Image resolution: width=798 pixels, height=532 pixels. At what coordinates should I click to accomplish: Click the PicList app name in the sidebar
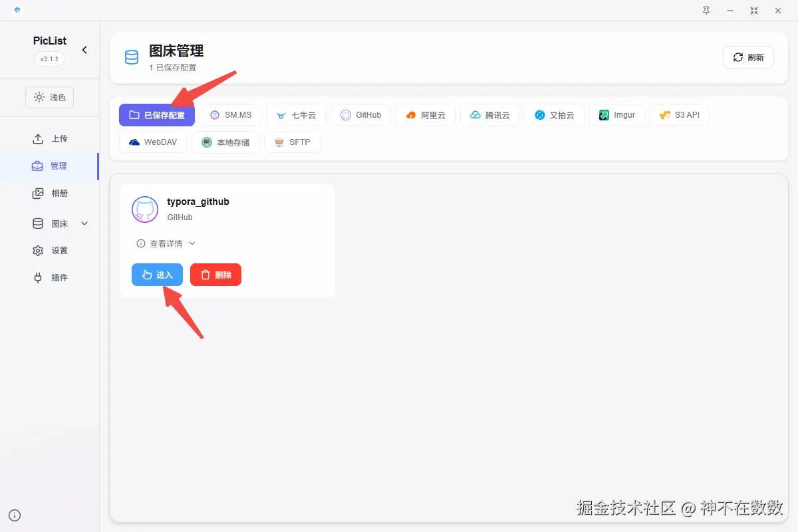(50, 41)
